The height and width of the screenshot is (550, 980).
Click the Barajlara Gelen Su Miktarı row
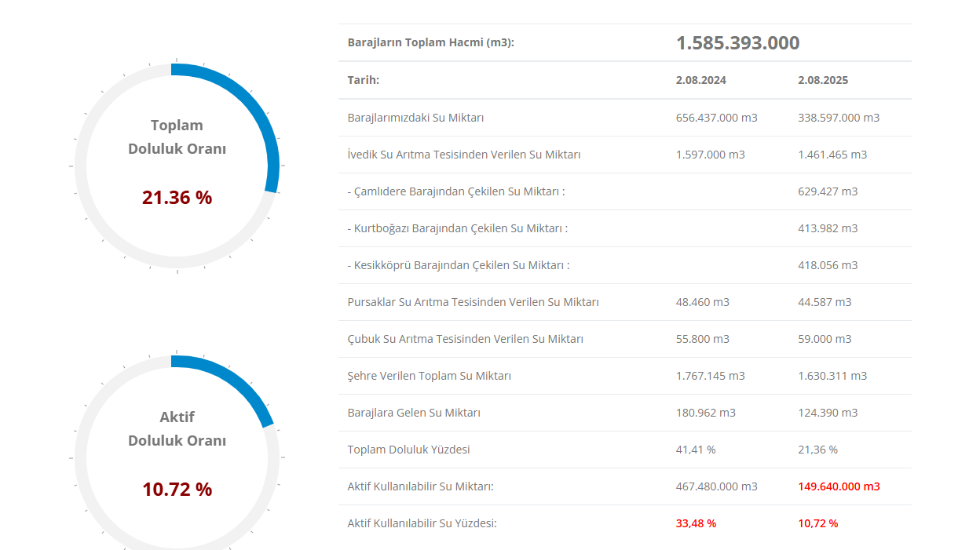pos(625,413)
